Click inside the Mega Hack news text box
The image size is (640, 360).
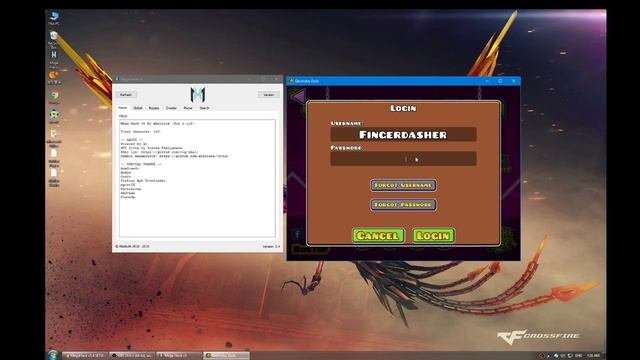pos(197,178)
